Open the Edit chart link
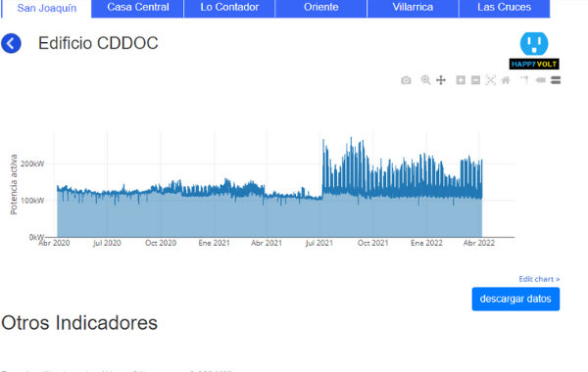This screenshot has width=588, height=372. pos(539,279)
